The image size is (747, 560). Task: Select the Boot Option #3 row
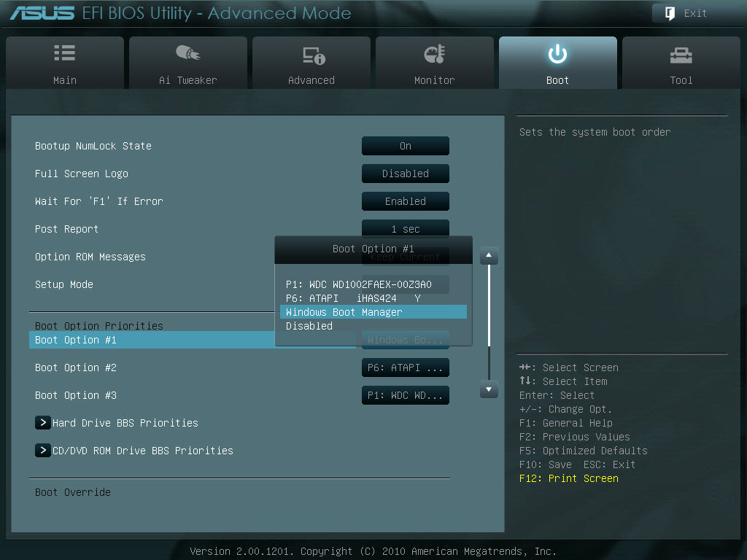tap(239, 394)
